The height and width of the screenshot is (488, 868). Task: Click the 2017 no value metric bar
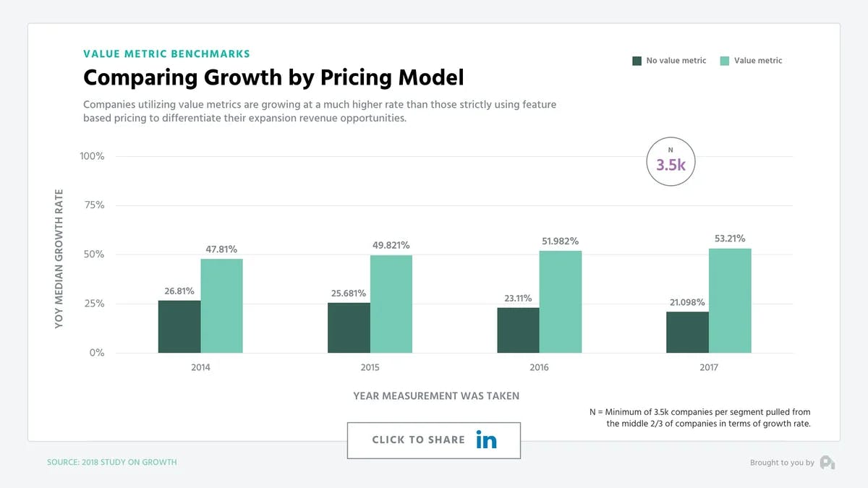pyautogui.click(x=687, y=332)
